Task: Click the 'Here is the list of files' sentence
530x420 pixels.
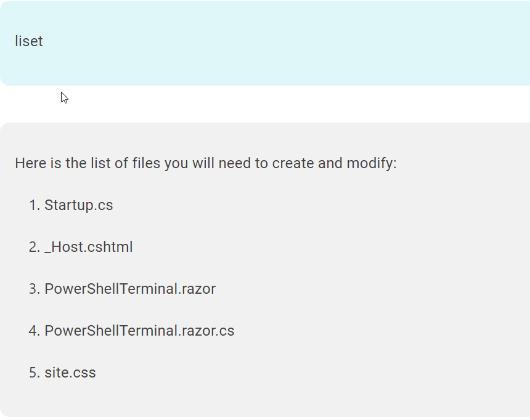Action: 206,163
